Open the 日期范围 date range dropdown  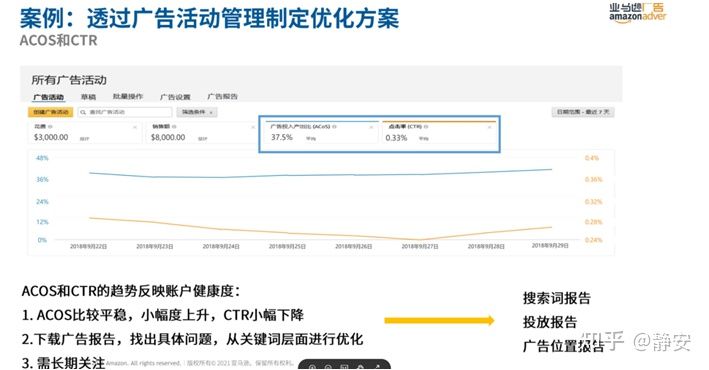583,112
